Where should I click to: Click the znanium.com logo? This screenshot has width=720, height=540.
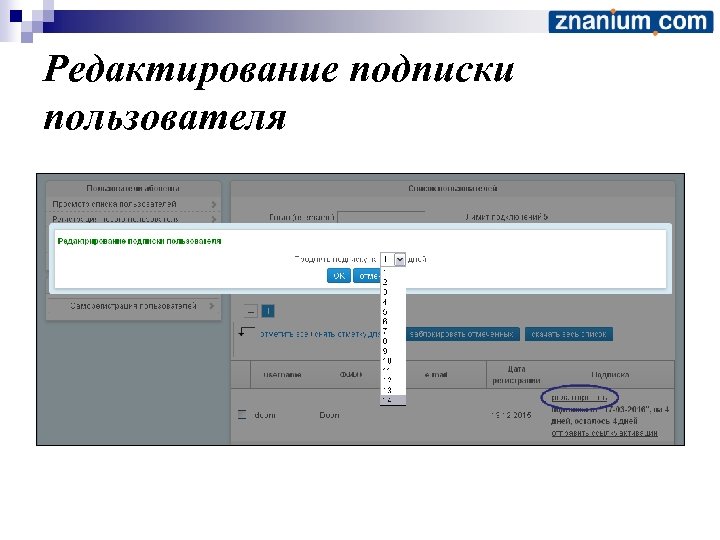point(630,22)
